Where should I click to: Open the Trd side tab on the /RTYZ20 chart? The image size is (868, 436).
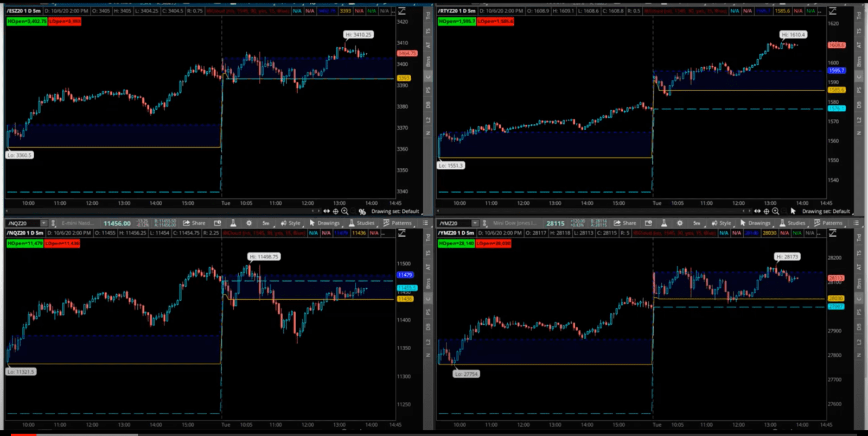tap(859, 16)
